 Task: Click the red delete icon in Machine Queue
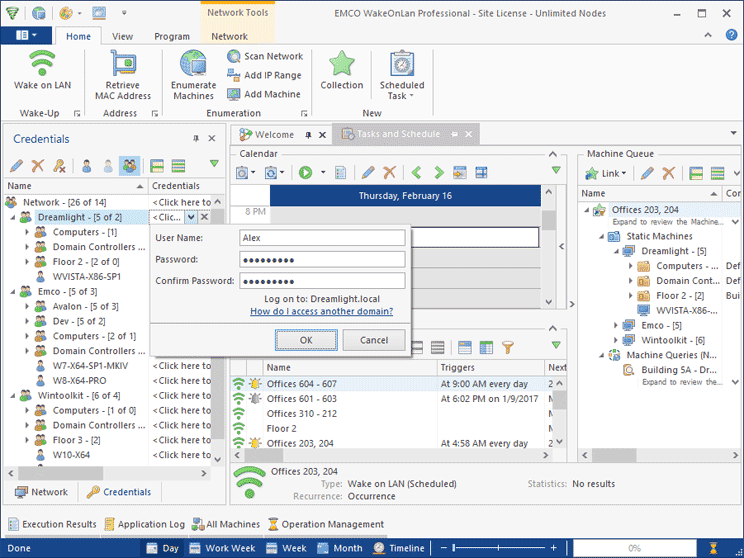tap(668, 174)
